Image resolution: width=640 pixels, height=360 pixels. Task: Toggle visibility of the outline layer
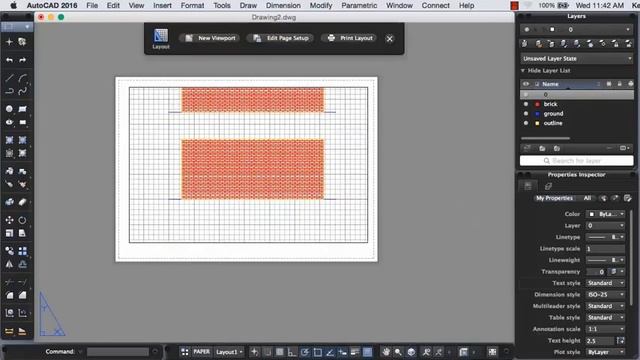(526, 123)
